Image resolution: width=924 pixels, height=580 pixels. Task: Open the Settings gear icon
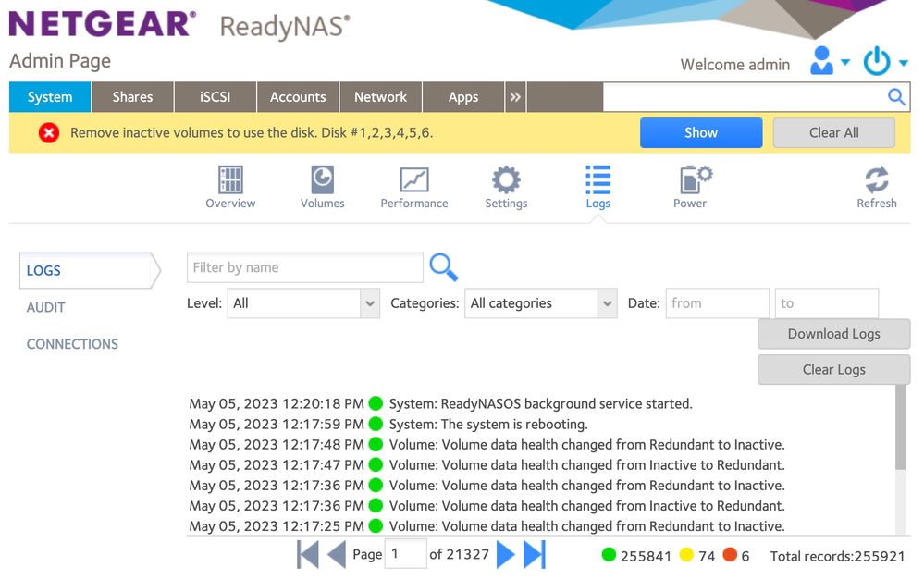pyautogui.click(x=506, y=180)
